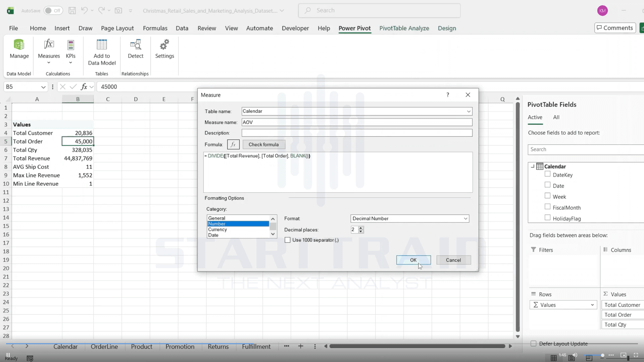Open the Values dropdown in Rows area
The height and width of the screenshot is (362, 644).
(x=592, y=305)
